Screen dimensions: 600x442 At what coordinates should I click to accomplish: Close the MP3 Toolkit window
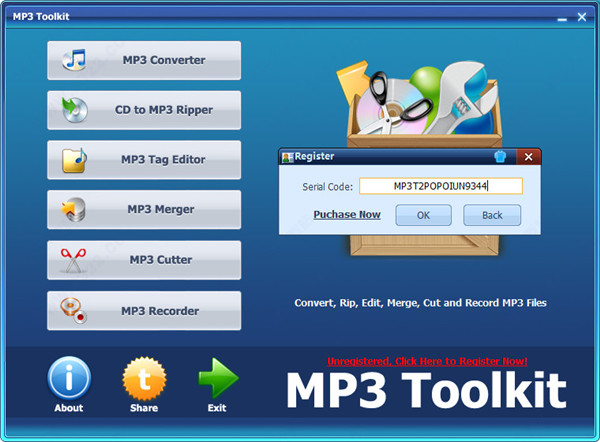click(x=582, y=17)
